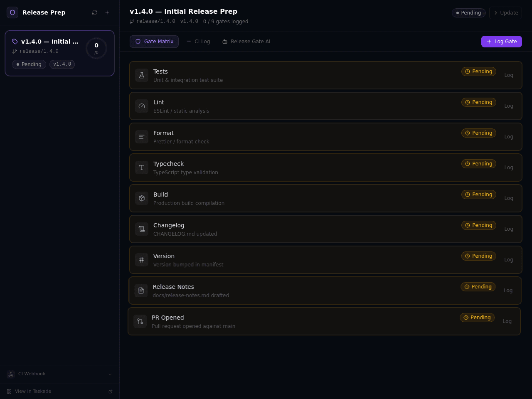Log the Format gate
This screenshot has width=532, height=399.
(x=509, y=137)
